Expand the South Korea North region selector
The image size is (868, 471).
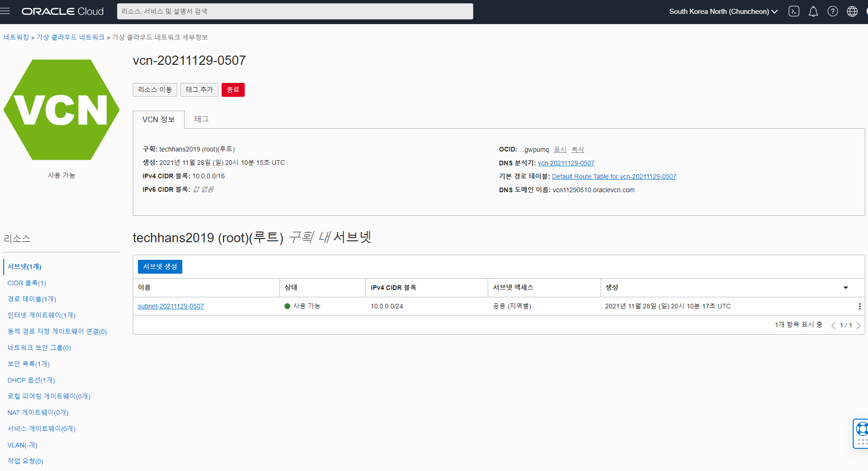tap(724, 12)
